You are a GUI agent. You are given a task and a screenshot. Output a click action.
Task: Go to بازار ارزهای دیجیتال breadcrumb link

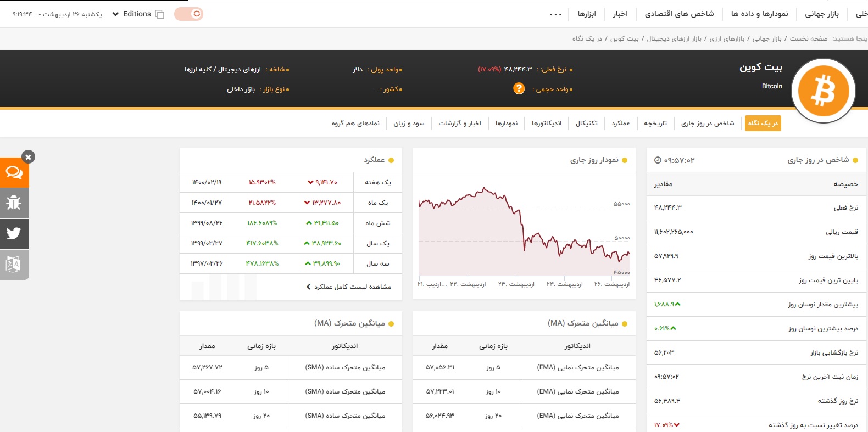[674, 39]
